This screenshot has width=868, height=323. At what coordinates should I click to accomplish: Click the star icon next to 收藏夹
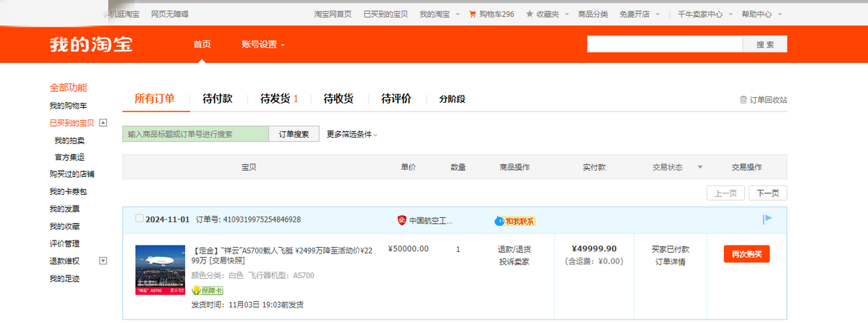tap(529, 14)
